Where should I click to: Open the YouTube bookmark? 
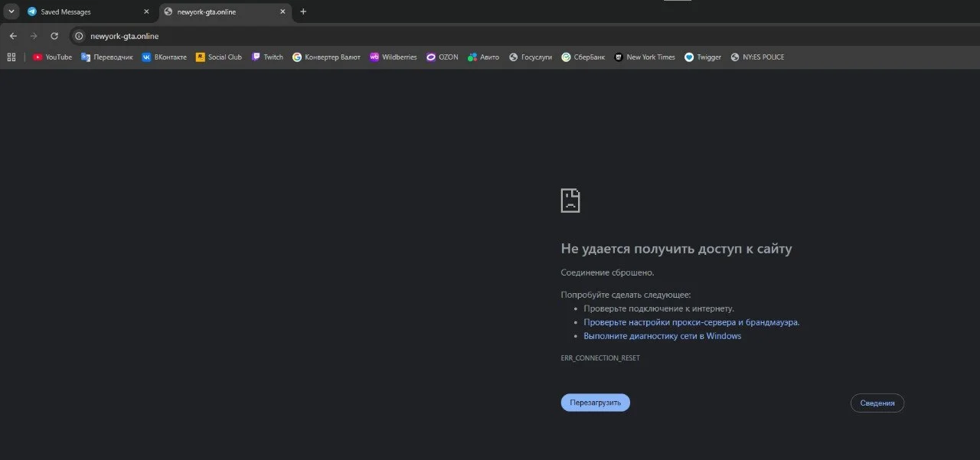52,57
